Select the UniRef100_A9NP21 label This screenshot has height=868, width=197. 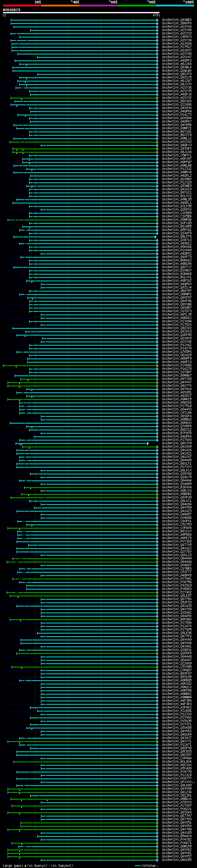point(177,128)
